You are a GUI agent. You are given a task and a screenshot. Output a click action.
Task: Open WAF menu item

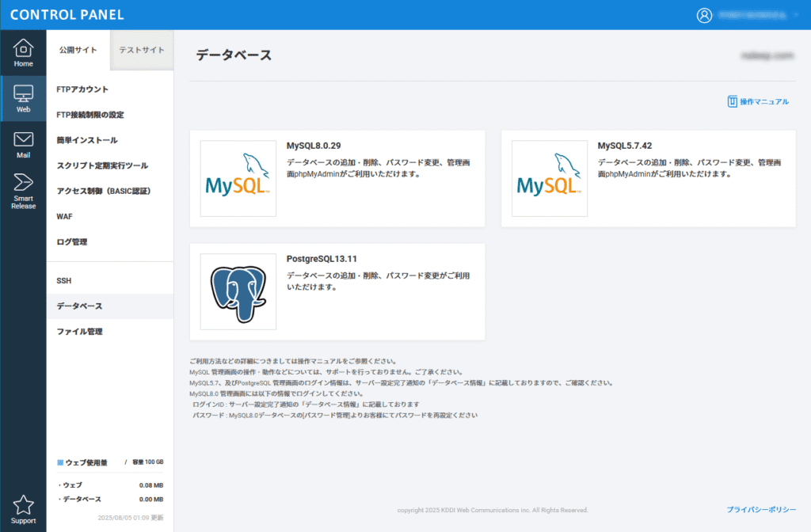65,216
